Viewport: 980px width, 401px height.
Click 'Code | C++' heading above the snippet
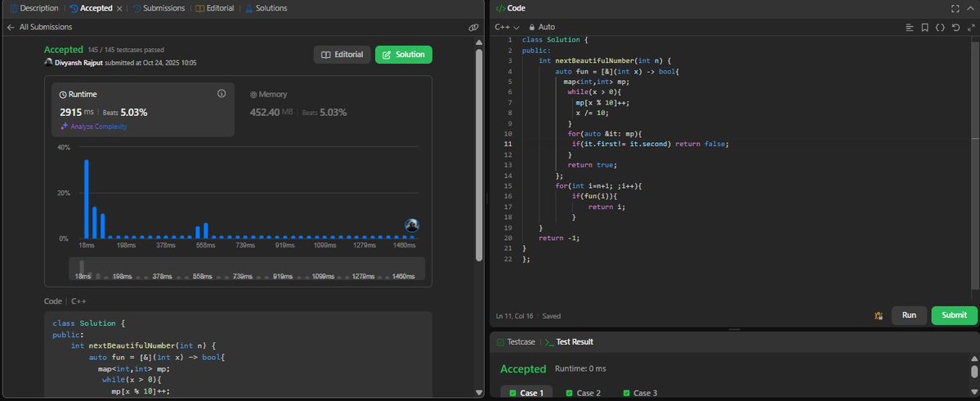pyautogui.click(x=65, y=301)
